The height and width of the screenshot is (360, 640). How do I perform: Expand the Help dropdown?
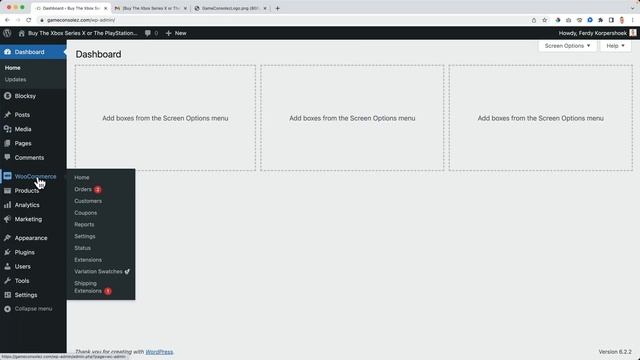pos(616,46)
